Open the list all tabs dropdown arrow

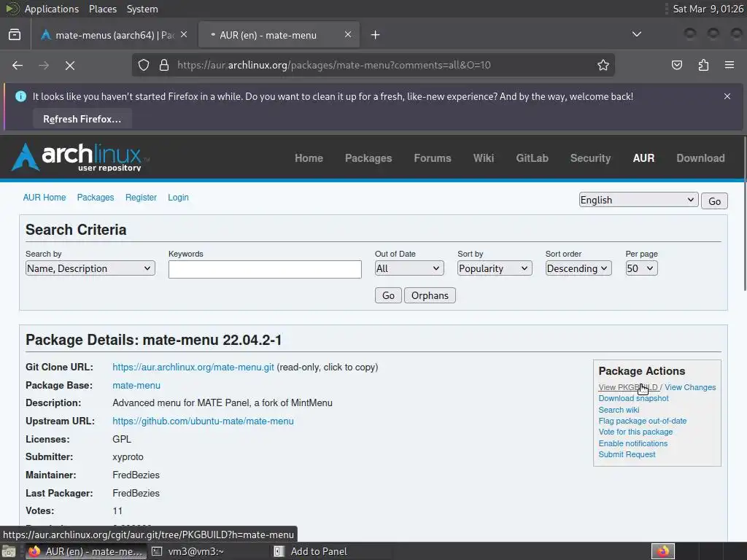click(x=636, y=34)
